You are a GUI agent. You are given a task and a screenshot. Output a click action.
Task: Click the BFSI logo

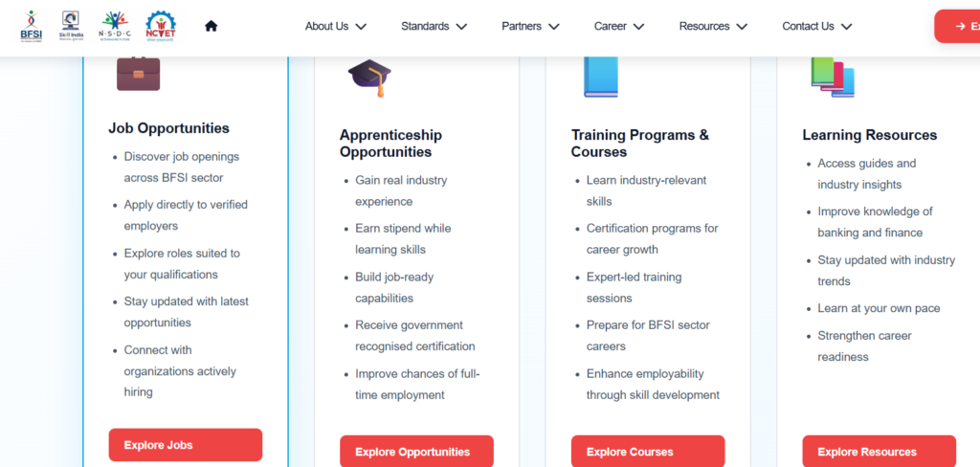pos(32,26)
